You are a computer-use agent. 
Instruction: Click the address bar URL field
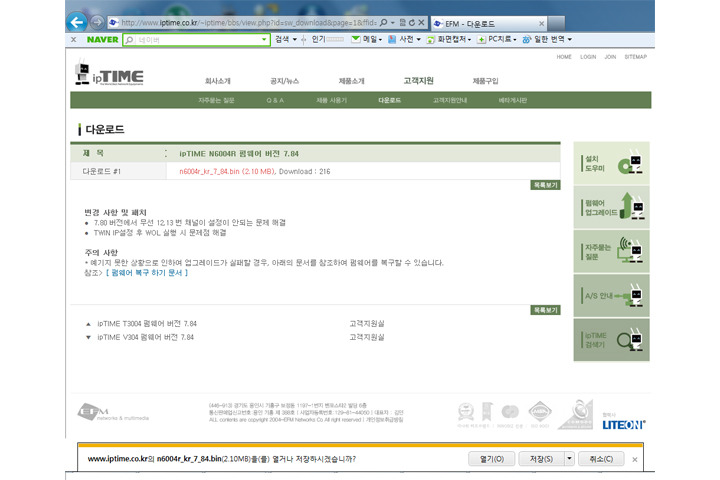tap(248, 23)
